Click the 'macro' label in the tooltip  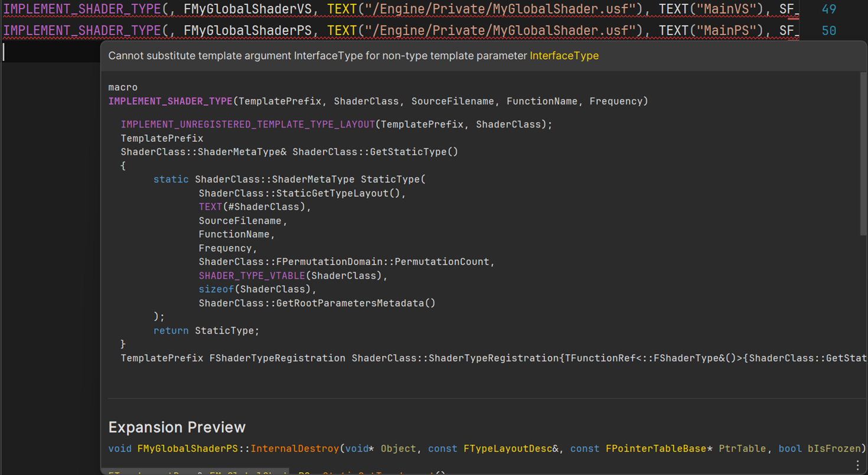[x=123, y=87]
